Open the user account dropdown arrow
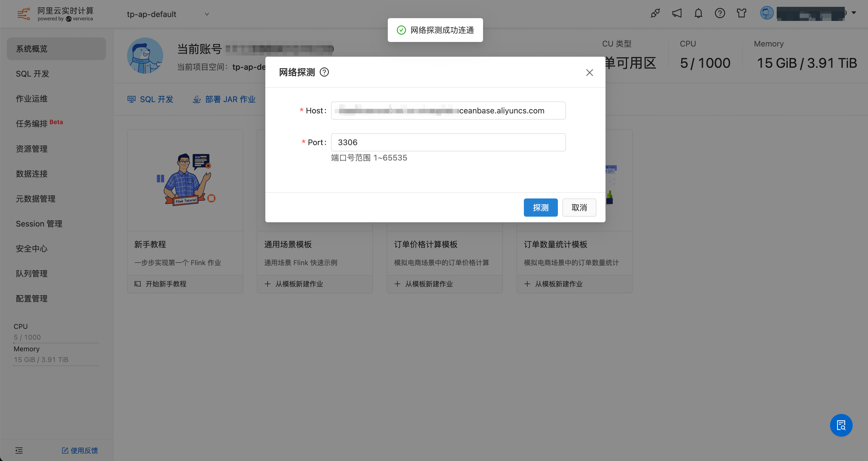Viewport: 868px width, 461px height. tap(854, 13)
